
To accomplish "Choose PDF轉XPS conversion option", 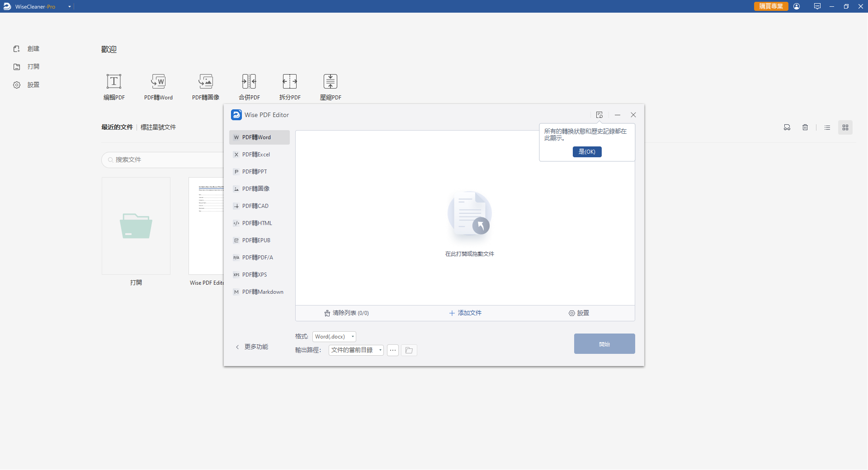I will pos(259,275).
